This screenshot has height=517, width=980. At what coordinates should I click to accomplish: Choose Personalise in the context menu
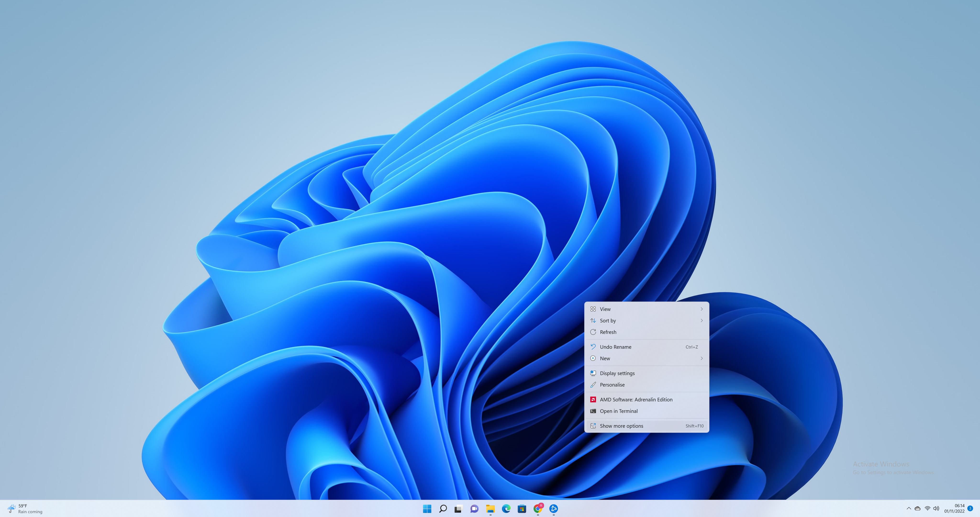tap(647, 384)
